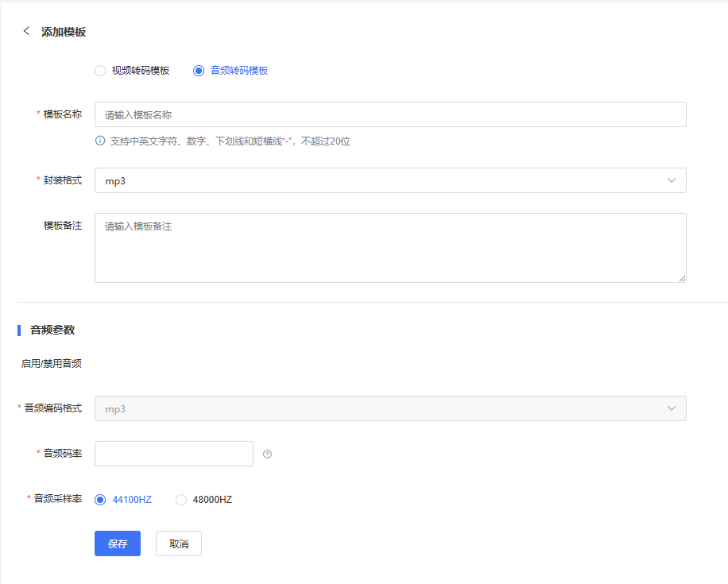Click the 添加模板 page title
Screen dimensions: 728x584
click(64, 33)
